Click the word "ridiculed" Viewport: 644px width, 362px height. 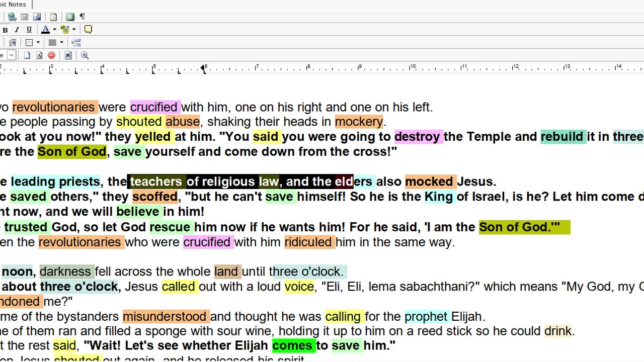click(x=308, y=242)
